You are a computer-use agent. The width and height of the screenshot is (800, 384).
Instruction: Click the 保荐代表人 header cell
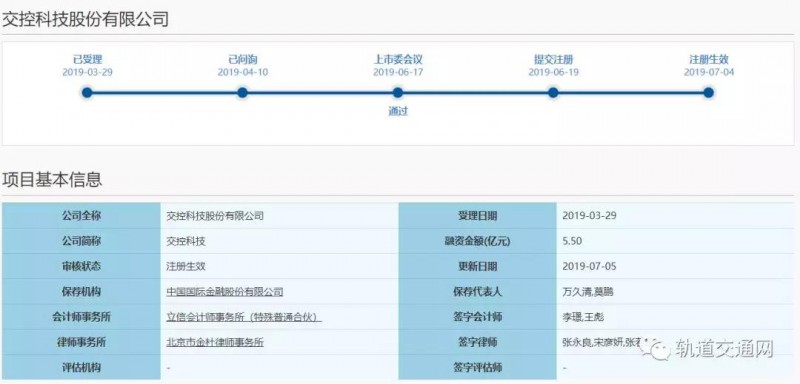(x=478, y=292)
